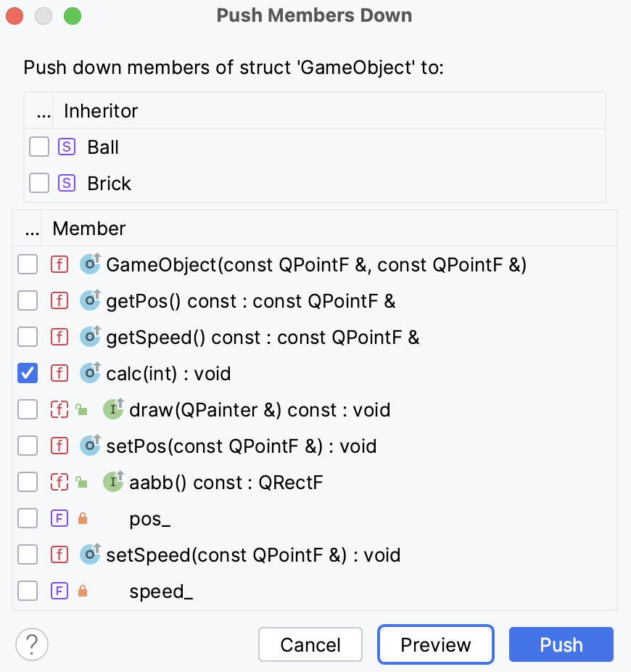
Task: Click the lock icon next to pos_ field
Action: click(x=83, y=518)
